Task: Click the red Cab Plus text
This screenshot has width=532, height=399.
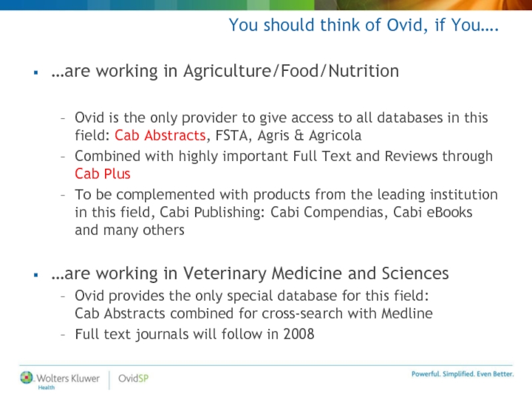Action: pos(102,174)
